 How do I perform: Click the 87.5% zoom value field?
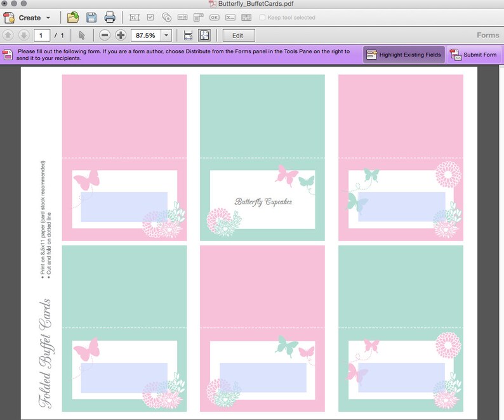(145, 36)
